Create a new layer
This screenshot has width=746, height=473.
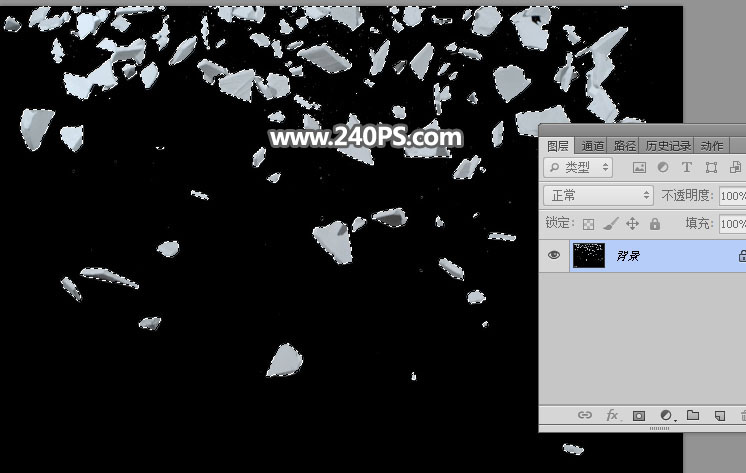point(720,416)
